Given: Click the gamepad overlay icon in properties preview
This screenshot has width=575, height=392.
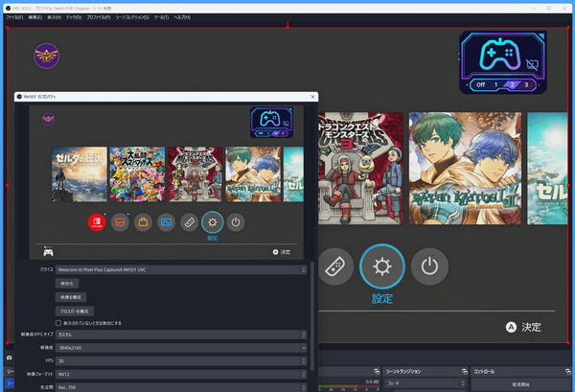Looking at the screenshot, I should (271, 123).
